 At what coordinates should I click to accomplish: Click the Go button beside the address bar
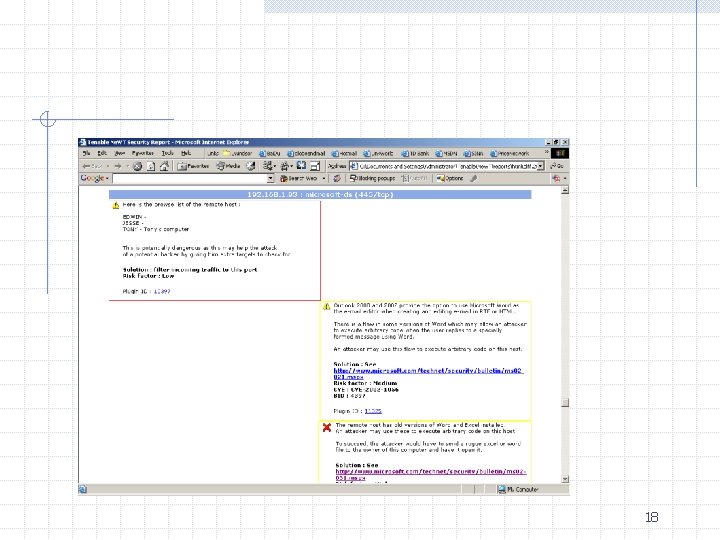click(x=557, y=166)
